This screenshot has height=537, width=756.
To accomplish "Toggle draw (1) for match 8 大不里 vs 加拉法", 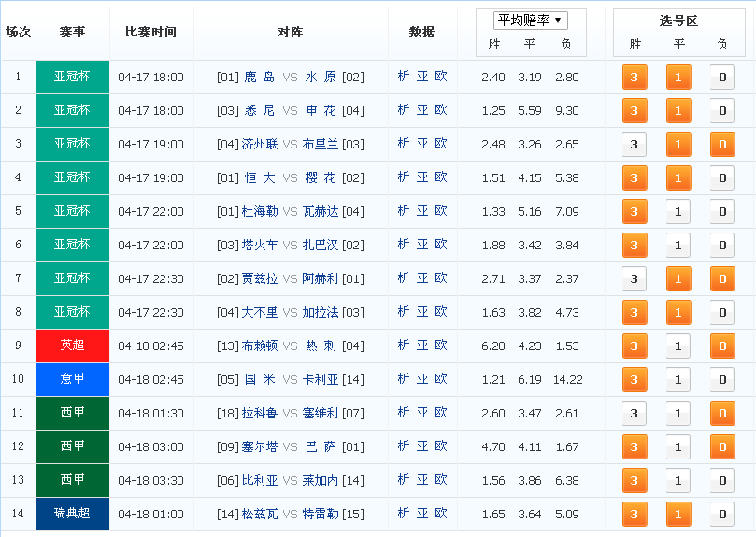I will coord(678,312).
